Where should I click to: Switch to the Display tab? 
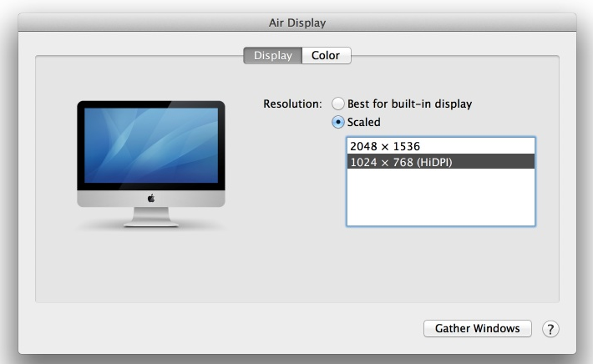coord(272,56)
